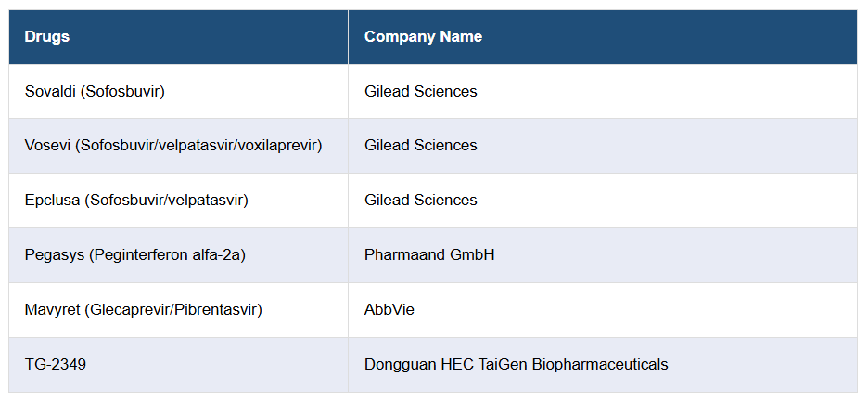Click the Epclusa (Sofosbuvir/velpatasvir) cell

pyautogui.click(x=136, y=201)
